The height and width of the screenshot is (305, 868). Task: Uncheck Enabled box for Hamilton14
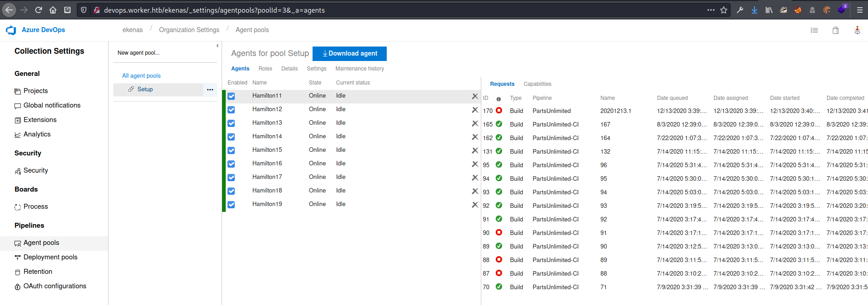(x=231, y=136)
